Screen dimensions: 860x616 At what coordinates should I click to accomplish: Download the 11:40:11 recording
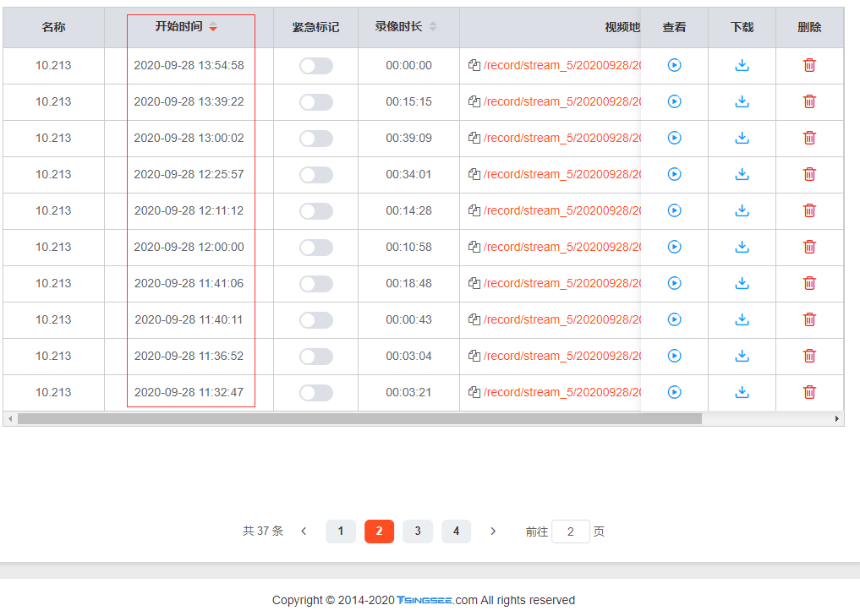click(x=742, y=319)
